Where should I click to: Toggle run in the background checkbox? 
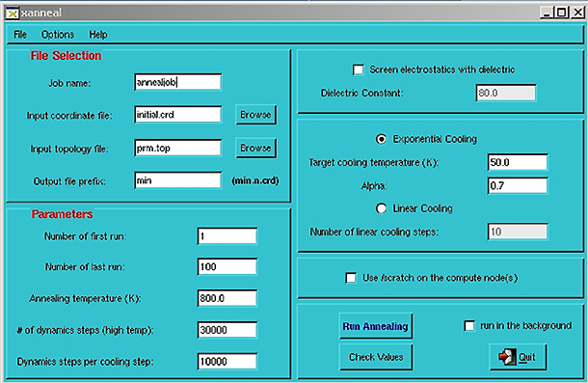pyautogui.click(x=469, y=325)
